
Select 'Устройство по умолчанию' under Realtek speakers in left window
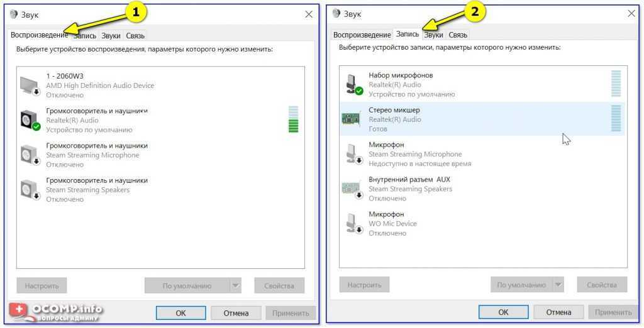pos(89,129)
